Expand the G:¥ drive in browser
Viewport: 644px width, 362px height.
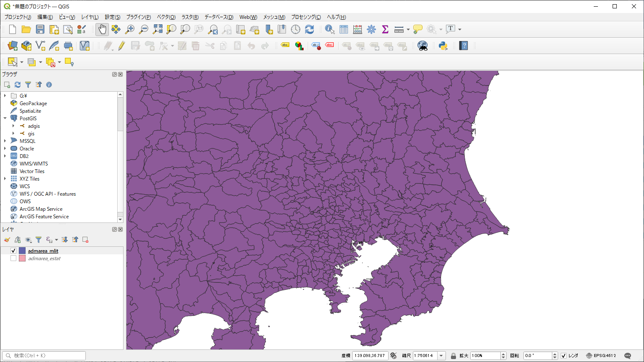[5, 96]
